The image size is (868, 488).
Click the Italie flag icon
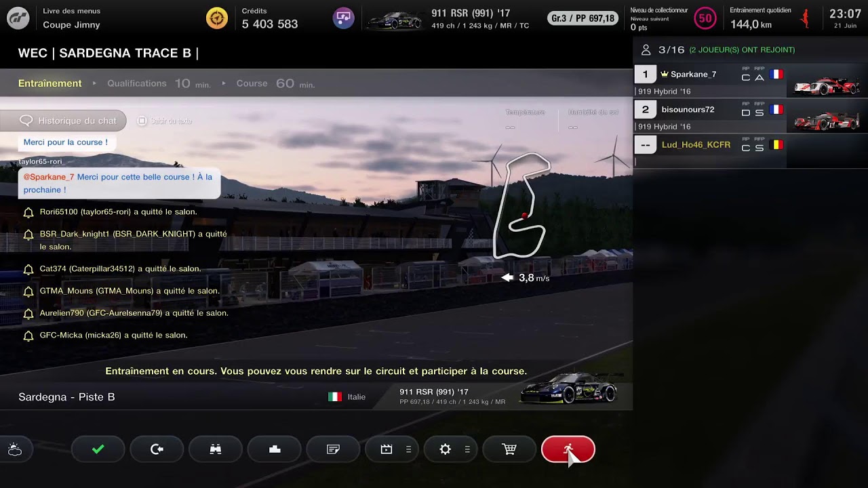coord(335,396)
